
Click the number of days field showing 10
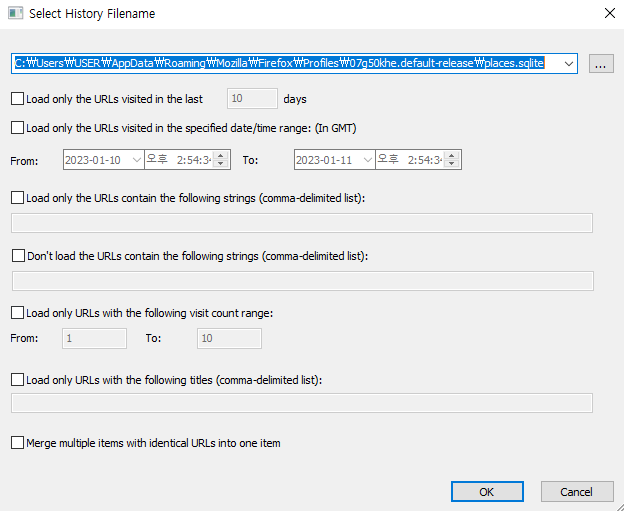pyautogui.click(x=252, y=98)
